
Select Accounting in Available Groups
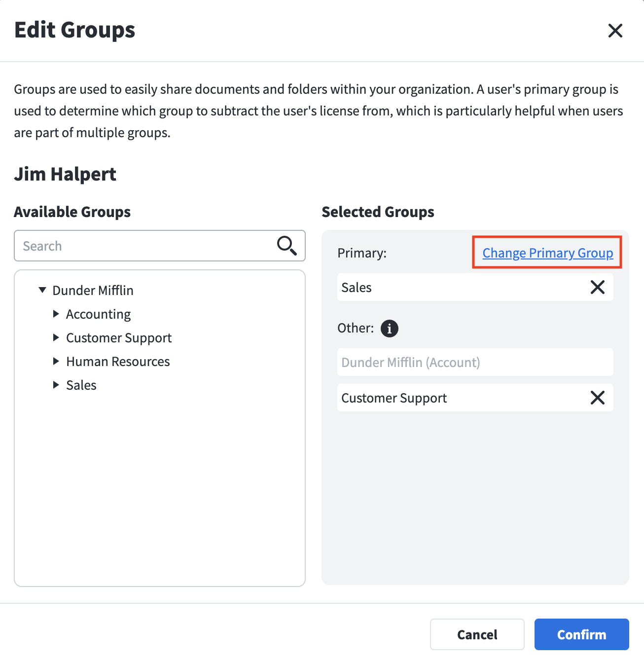(98, 314)
